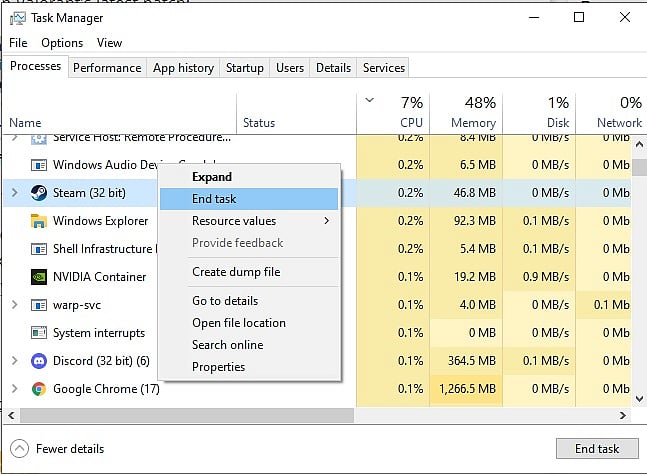Switch to the Details tab
Screen dimensions: 647x474
(333, 68)
